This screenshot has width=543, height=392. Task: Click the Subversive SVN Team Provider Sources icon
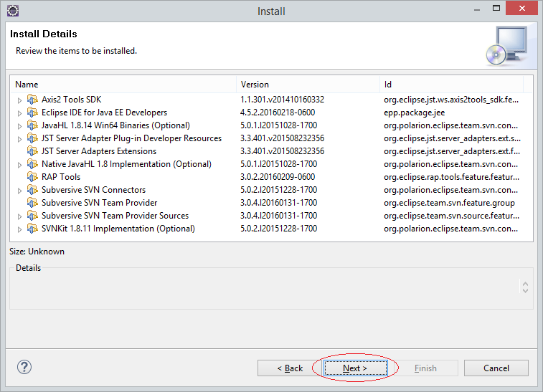click(x=32, y=216)
